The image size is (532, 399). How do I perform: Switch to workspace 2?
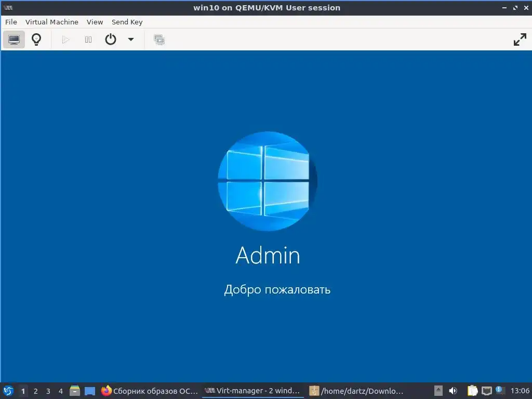pos(36,391)
